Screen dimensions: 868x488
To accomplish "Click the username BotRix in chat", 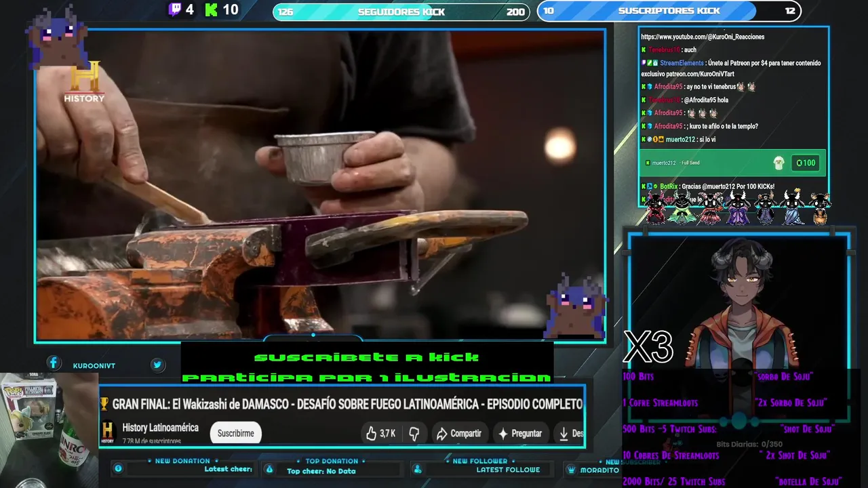I will click(x=669, y=186).
